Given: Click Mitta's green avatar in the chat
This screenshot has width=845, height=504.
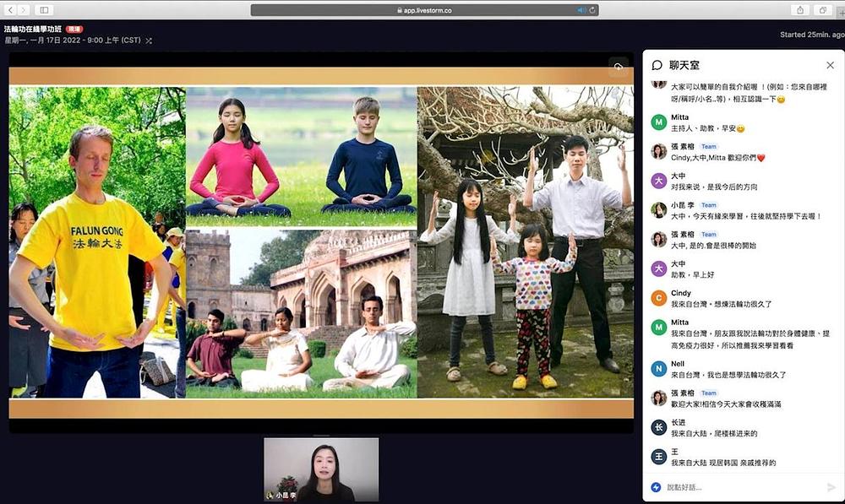Looking at the screenshot, I should [658, 122].
